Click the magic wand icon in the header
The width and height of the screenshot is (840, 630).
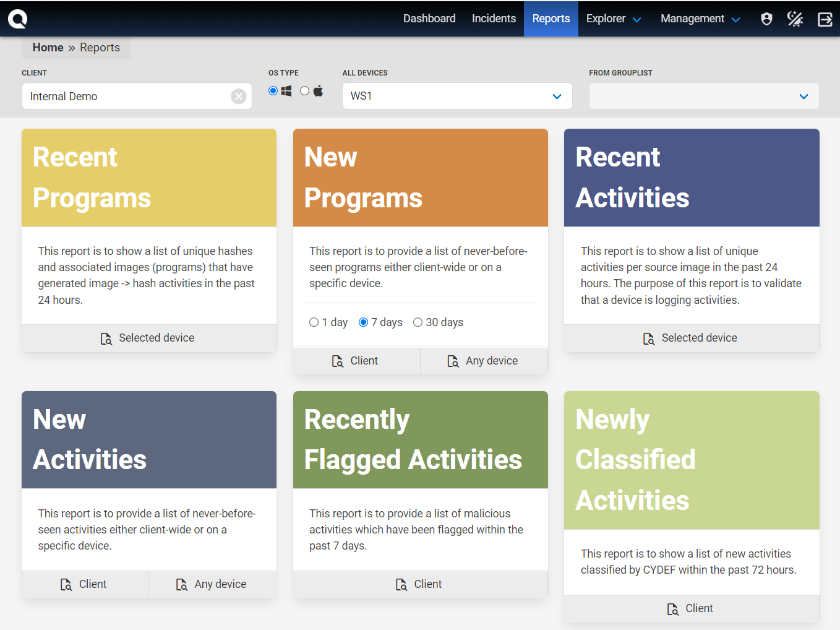pos(795,19)
